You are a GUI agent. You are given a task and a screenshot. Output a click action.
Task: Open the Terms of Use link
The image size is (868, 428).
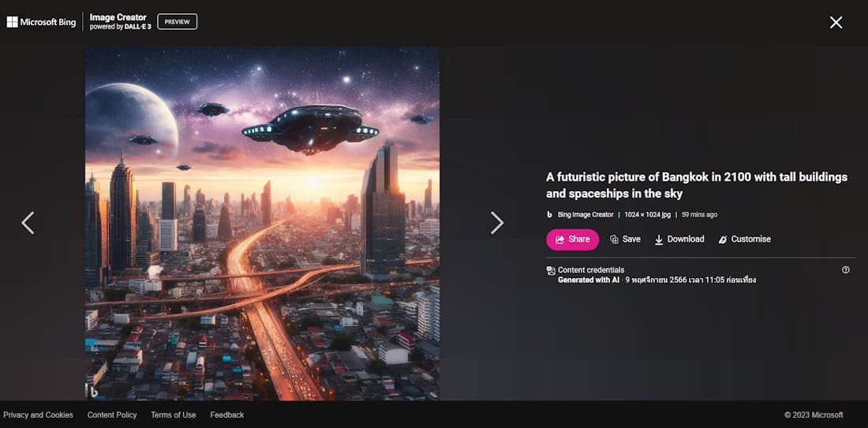coord(174,415)
